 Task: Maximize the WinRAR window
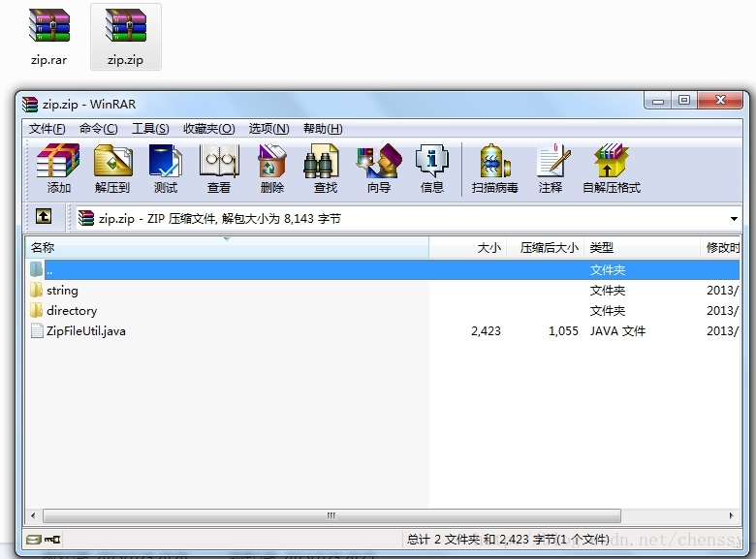tap(683, 100)
